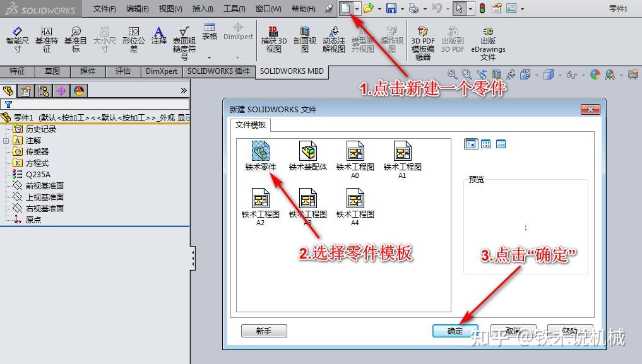This screenshot has height=364, width=642.
Task: Select the 表面粗糙度符号 surface finish tool
Action: (184, 44)
